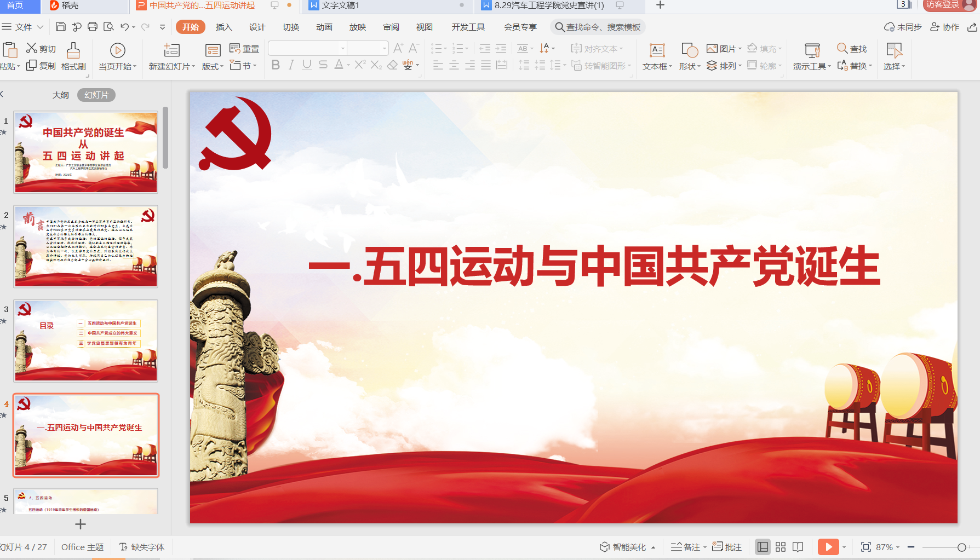Toggle bold text formatting
The image size is (980, 560).
coord(276,65)
